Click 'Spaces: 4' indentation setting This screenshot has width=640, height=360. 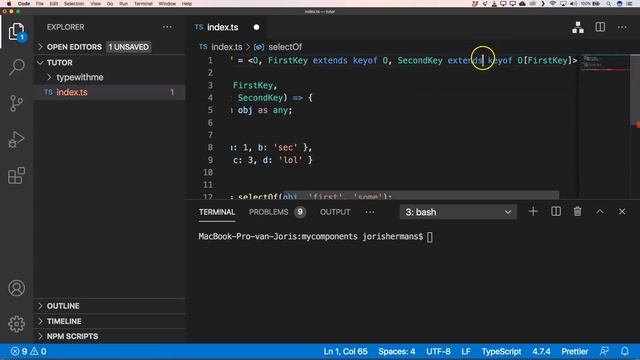(396, 351)
